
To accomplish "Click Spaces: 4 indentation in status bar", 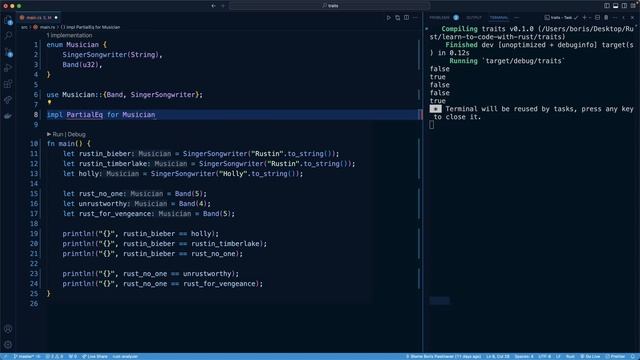I will [524, 356].
